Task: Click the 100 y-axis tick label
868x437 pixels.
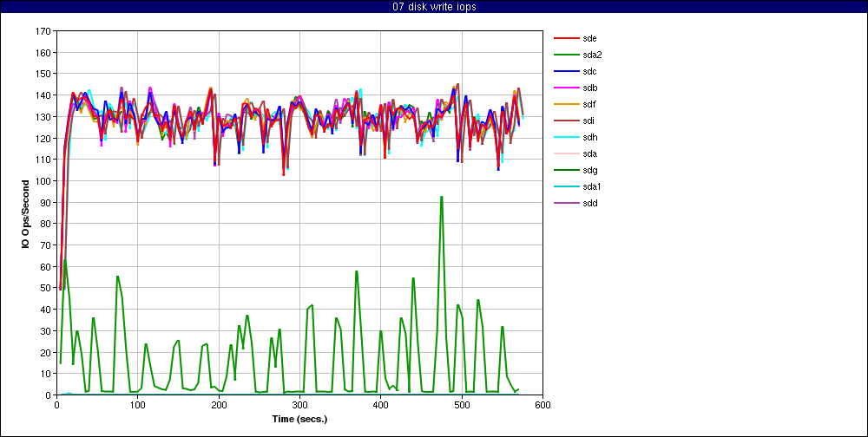Action: (x=43, y=181)
